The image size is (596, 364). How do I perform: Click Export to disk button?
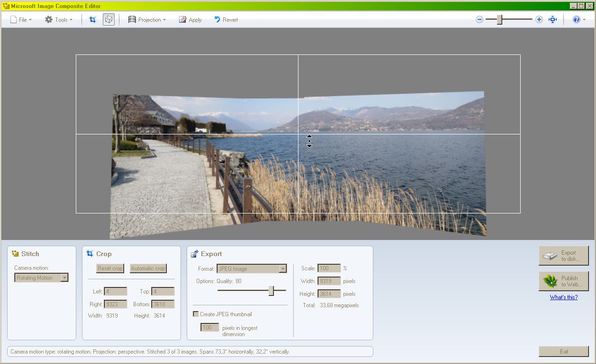click(564, 256)
